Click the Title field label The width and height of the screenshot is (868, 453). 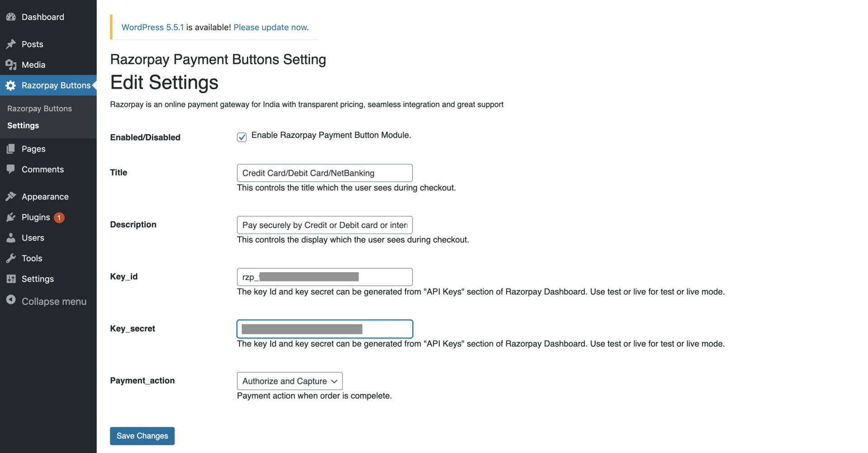118,172
